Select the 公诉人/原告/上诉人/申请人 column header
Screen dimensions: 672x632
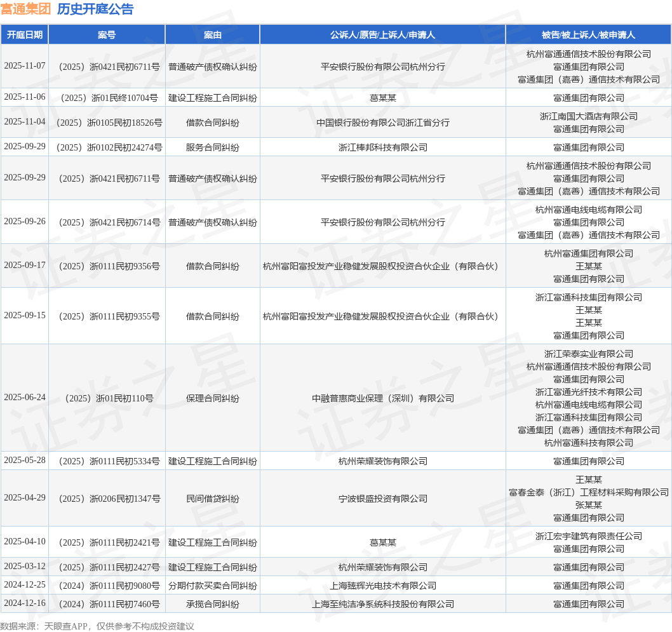coord(383,35)
